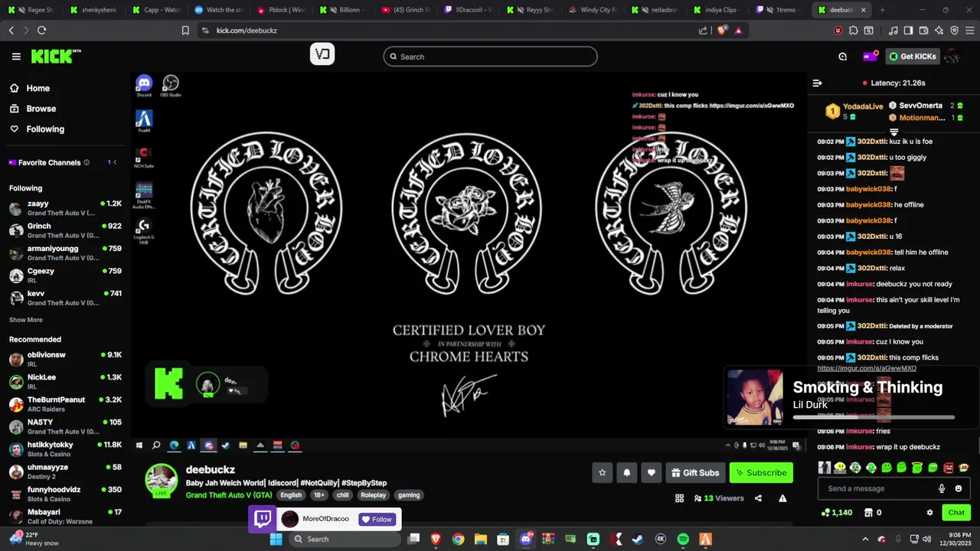
Task: Expand the chat leaderboard handle below YodadaLive
Action: point(893,132)
